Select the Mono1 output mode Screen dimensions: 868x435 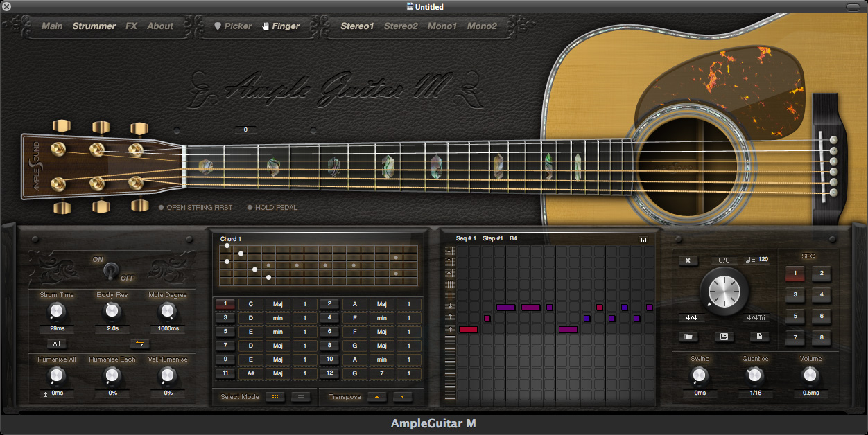[x=442, y=26]
